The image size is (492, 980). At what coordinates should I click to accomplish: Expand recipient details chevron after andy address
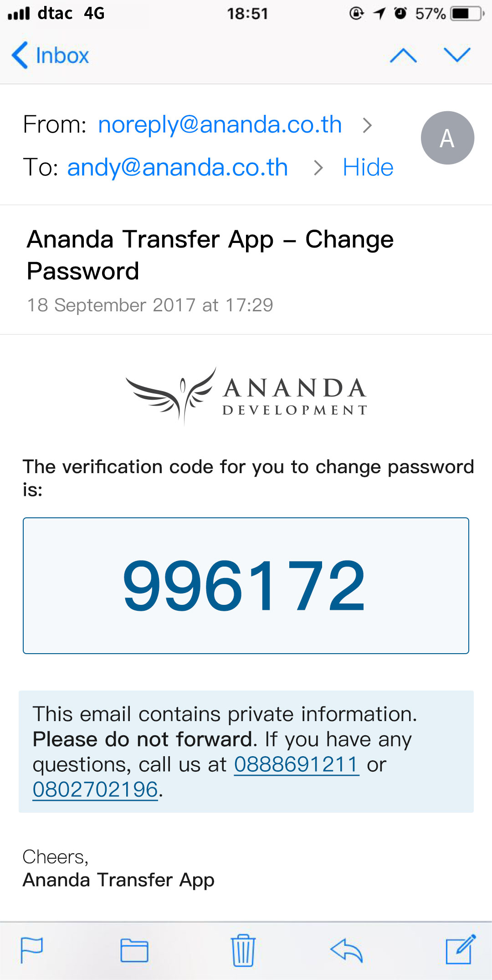click(318, 168)
